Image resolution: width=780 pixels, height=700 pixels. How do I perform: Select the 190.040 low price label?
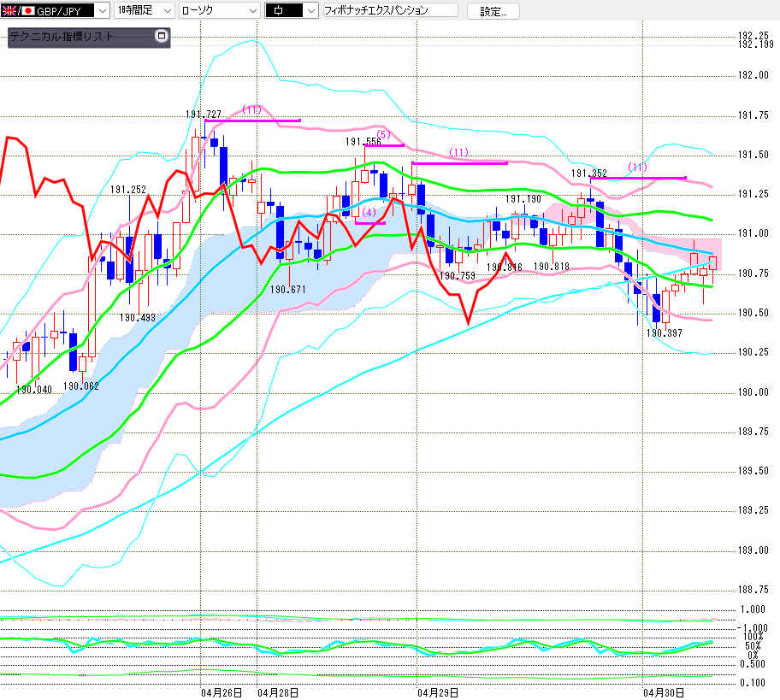34,389
